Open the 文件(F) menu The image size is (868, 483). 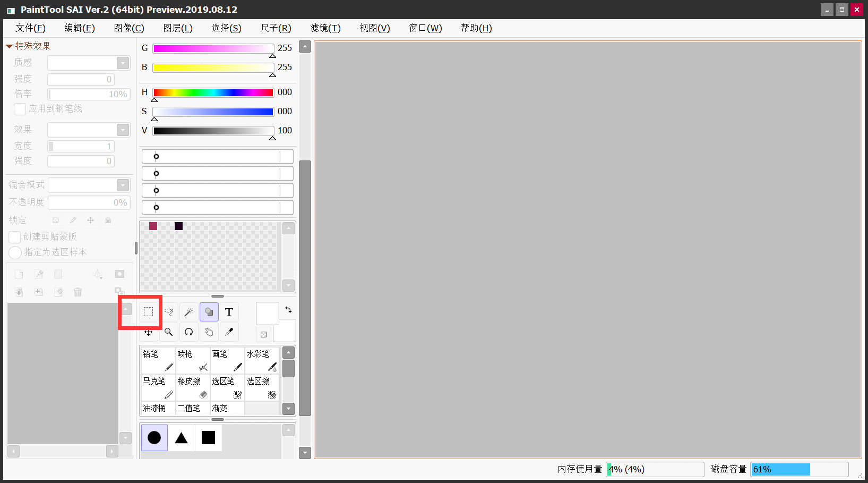click(30, 28)
